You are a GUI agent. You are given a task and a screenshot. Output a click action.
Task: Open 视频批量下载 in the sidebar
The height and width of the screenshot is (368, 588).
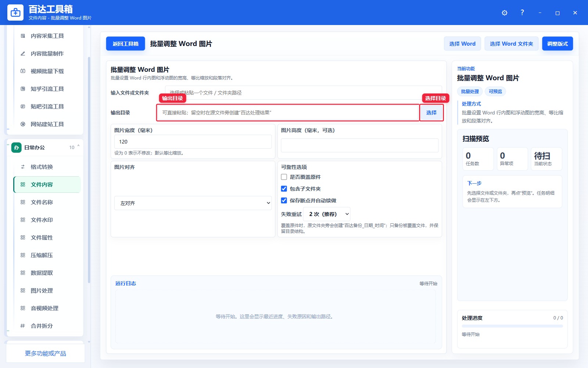47,71
